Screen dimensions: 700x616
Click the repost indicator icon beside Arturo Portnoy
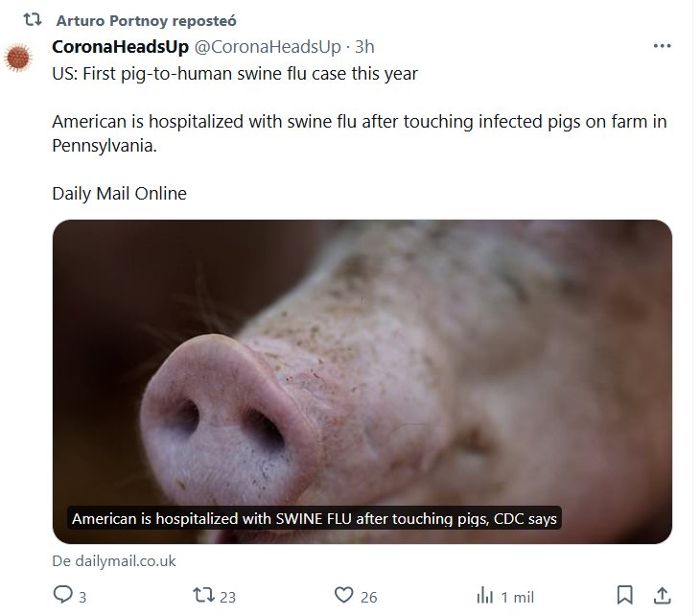(32, 20)
